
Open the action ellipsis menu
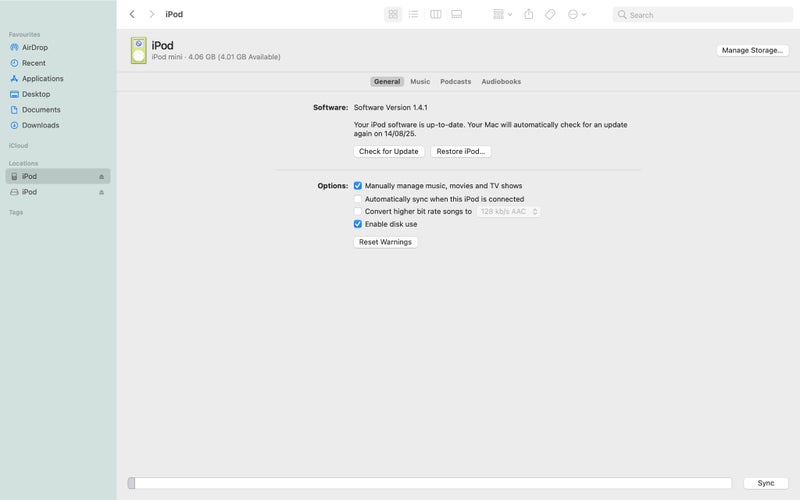point(577,14)
